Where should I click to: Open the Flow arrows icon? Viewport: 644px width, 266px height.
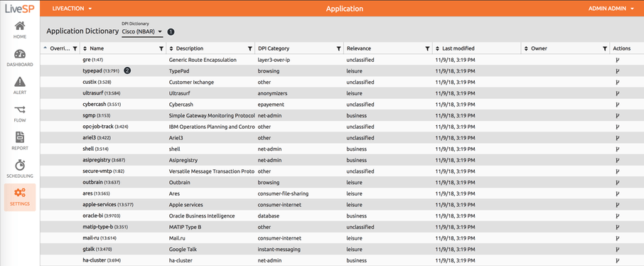20,110
